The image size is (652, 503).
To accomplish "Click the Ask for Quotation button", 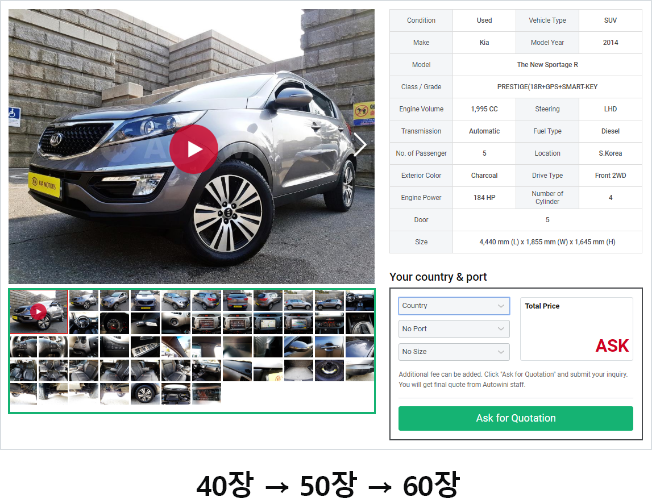I will (515, 418).
